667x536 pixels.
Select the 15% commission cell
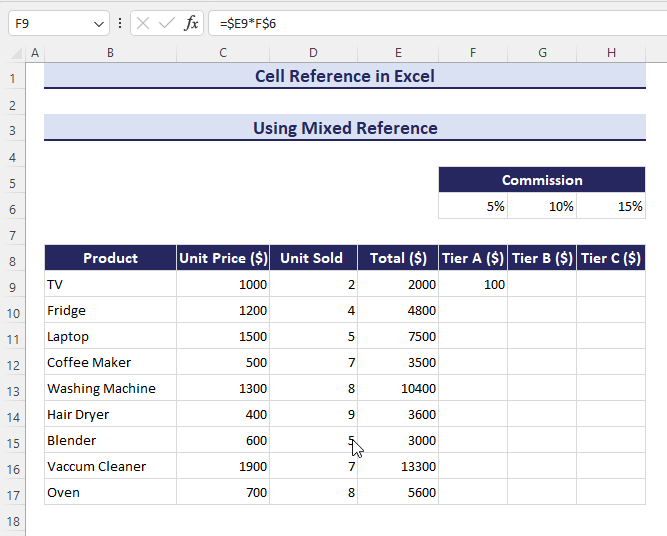pyautogui.click(x=611, y=207)
